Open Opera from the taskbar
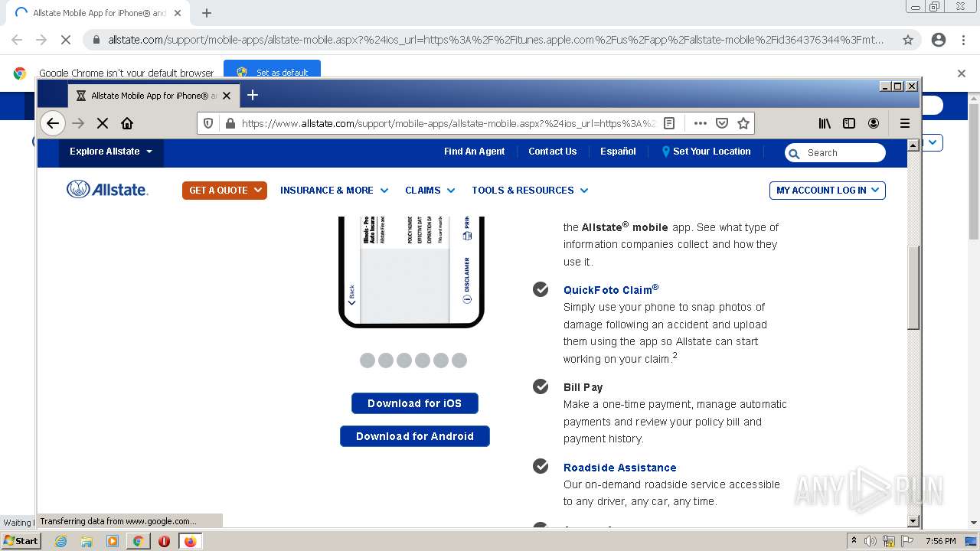 164,541
